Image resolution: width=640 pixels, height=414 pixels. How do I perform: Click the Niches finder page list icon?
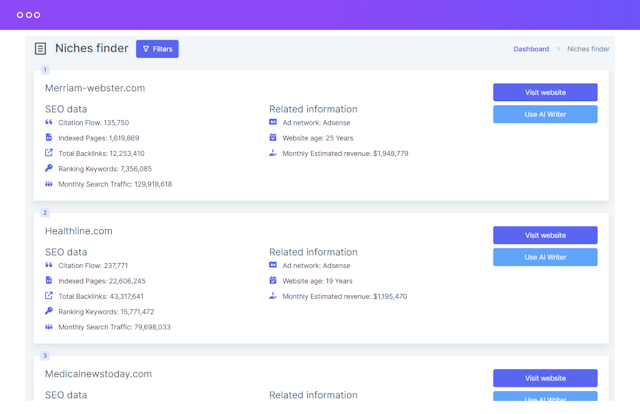(x=40, y=49)
